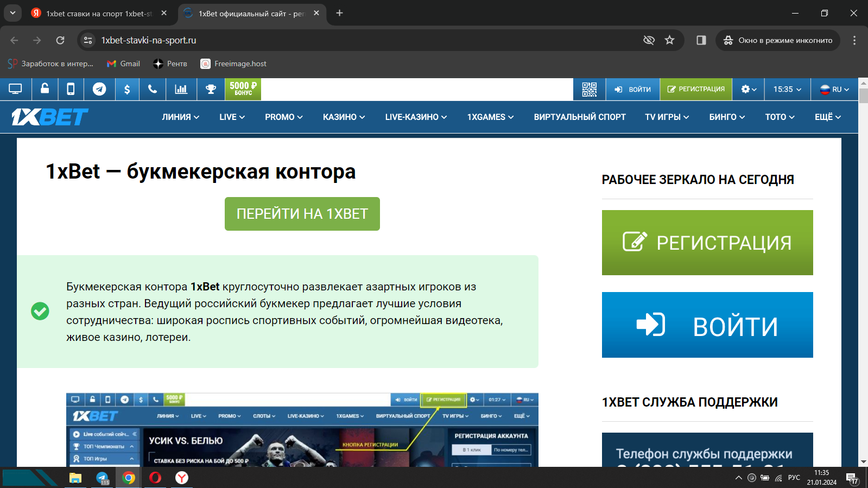Click the address bar URL field
868x488 pixels.
tap(364, 40)
